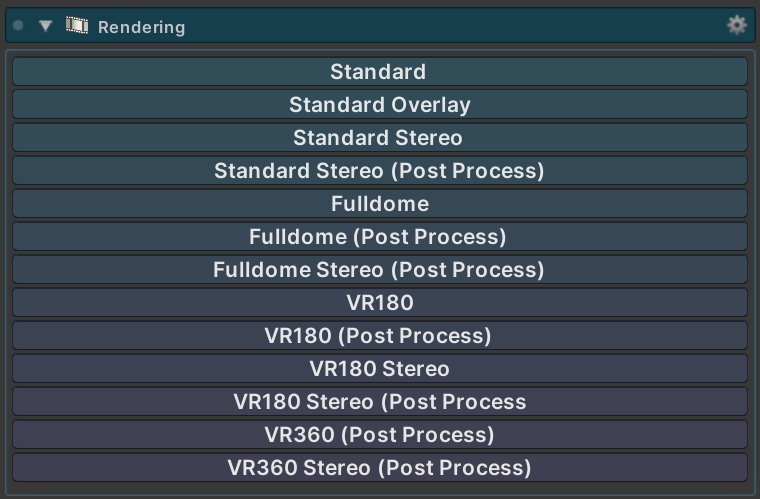Image resolution: width=760 pixels, height=499 pixels.
Task: Collapse the Rendering section disclosure triangle
Action: tap(46, 26)
